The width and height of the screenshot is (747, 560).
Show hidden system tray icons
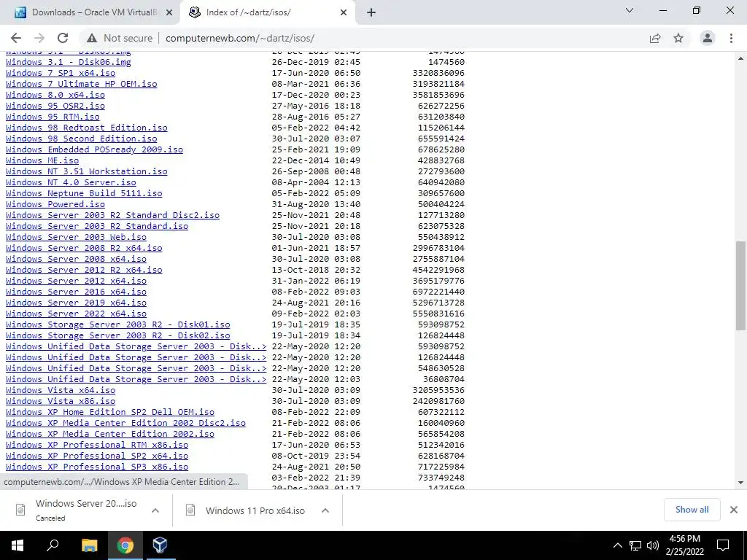coord(617,545)
